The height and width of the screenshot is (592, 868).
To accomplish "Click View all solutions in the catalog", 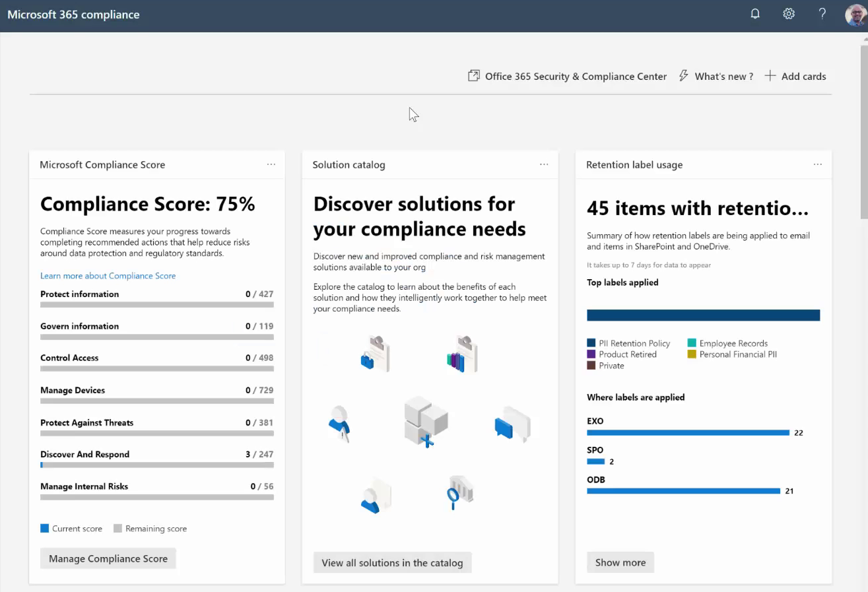I will [x=392, y=563].
